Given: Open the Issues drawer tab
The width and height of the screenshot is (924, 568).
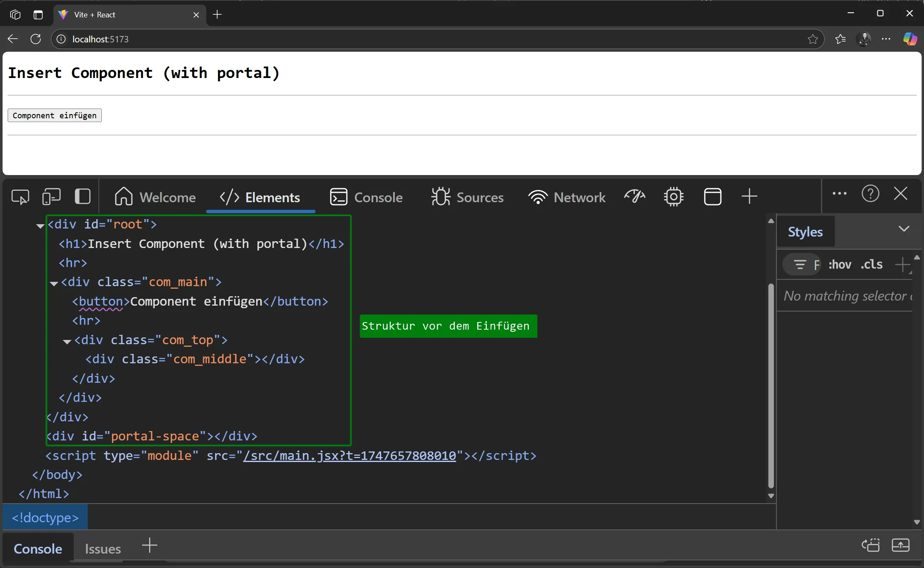Looking at the screenshot, I should tap(103, 549).
